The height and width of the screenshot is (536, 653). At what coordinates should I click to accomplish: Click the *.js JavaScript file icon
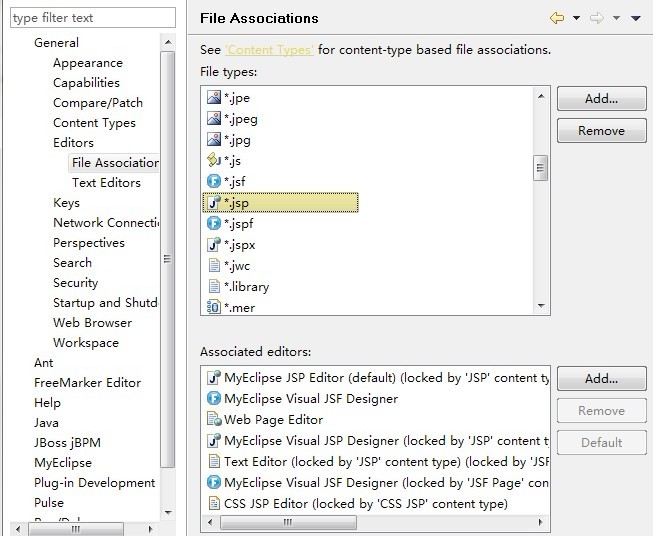click(x=214, y=160)
